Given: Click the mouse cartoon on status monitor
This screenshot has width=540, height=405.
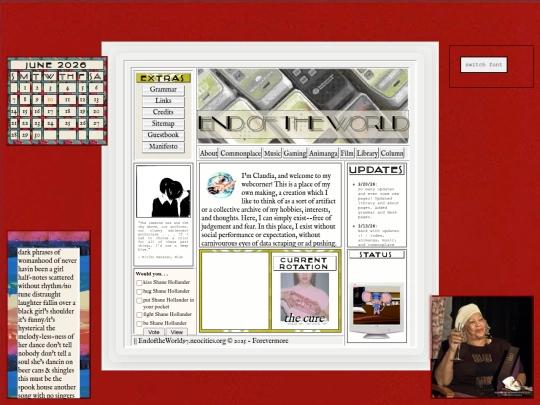Looking at the screenshot, I should (376, 305).
